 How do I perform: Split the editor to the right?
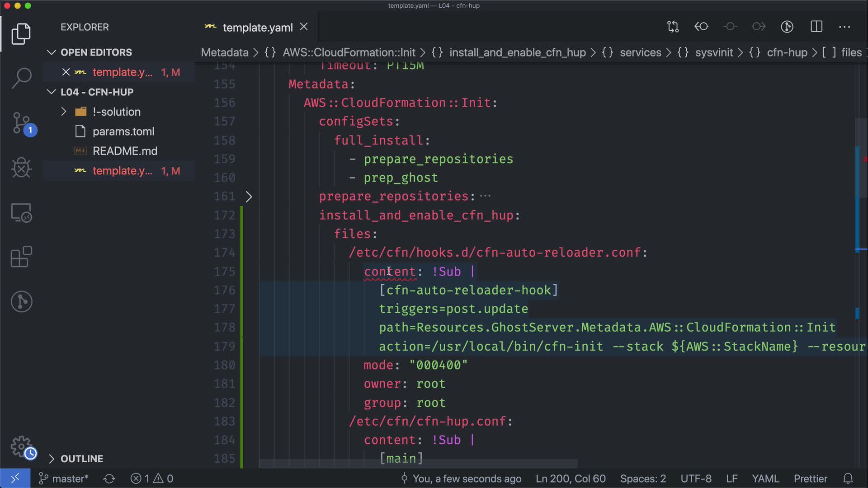(x=816, y=27)
